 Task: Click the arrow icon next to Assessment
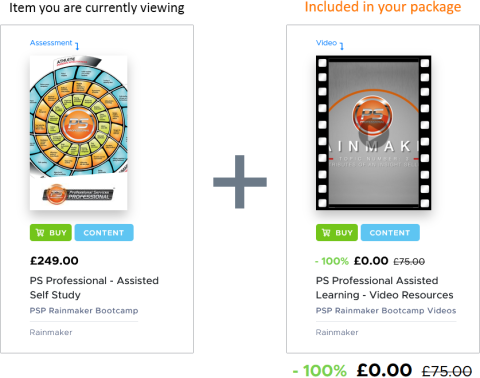77,46
